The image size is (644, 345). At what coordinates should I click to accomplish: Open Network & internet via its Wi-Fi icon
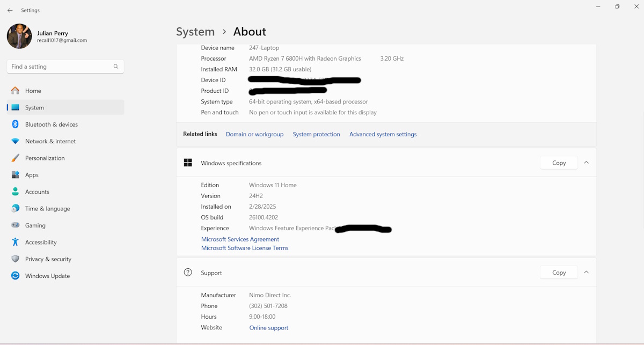click(15, 141)
